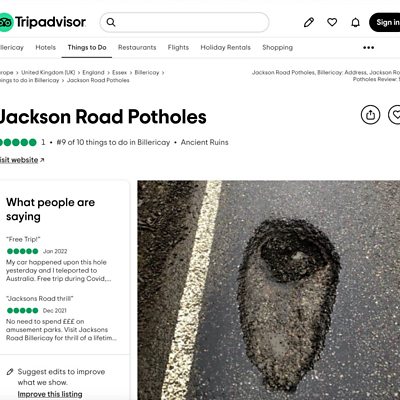The height and width of the screenshot is (400, 400).
Task: Click the Essex breadcrumb link
Action: (x=119, y=72)
